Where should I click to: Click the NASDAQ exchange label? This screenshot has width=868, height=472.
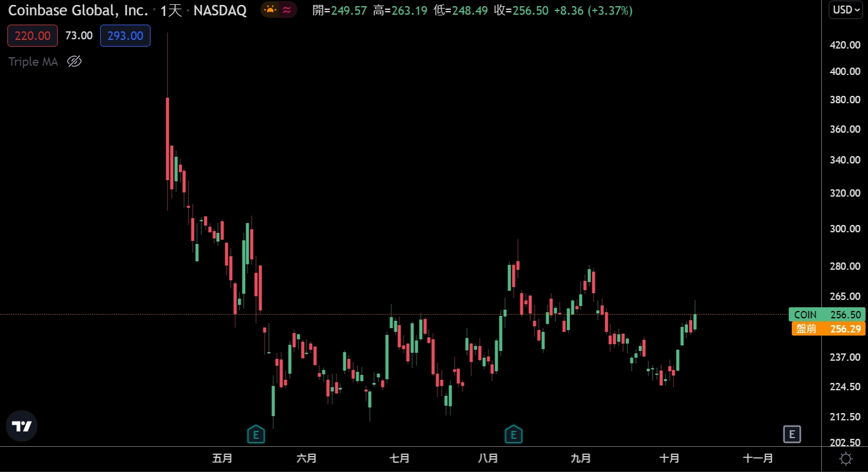coord(220,10)
